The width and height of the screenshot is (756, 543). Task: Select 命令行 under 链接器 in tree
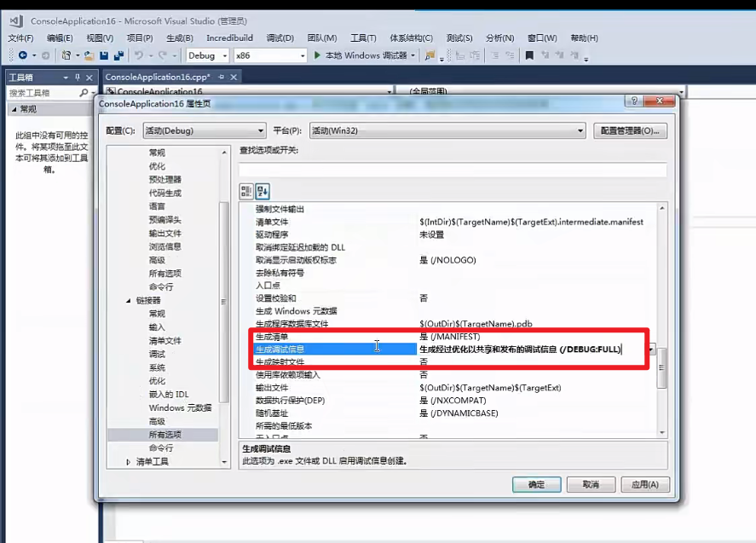[x=161, y=448]
